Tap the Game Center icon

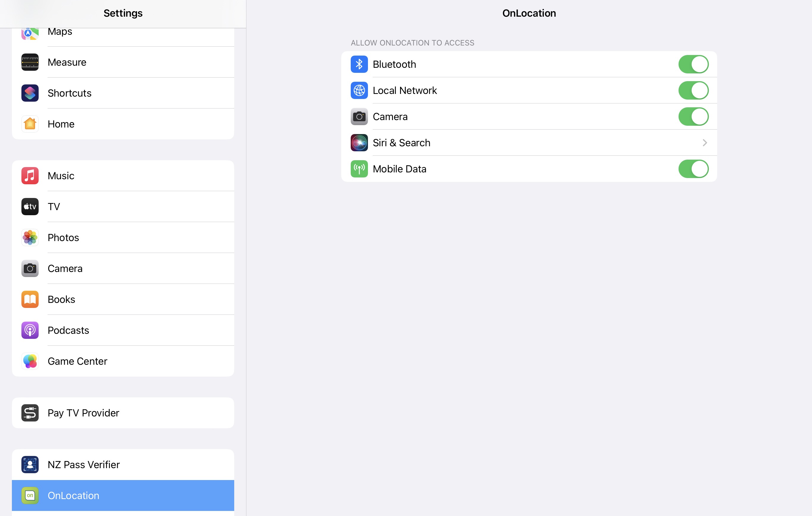tap(30, 361)
